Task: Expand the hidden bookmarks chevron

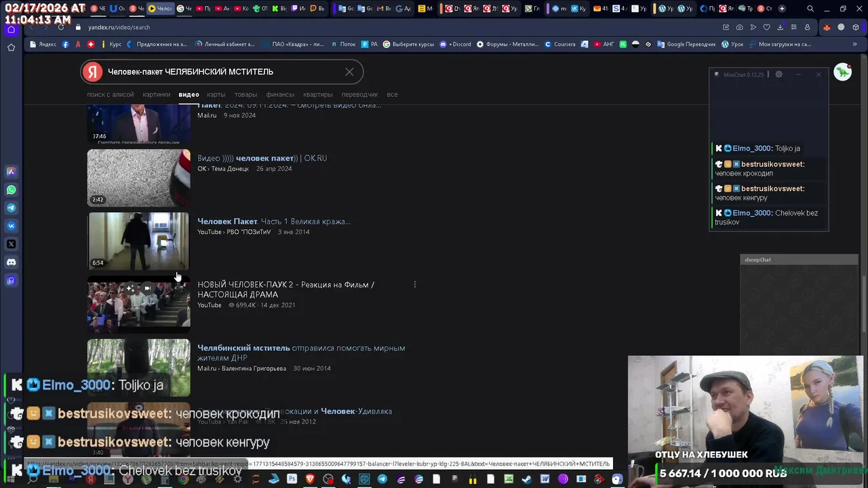Action: pos(856,44)
